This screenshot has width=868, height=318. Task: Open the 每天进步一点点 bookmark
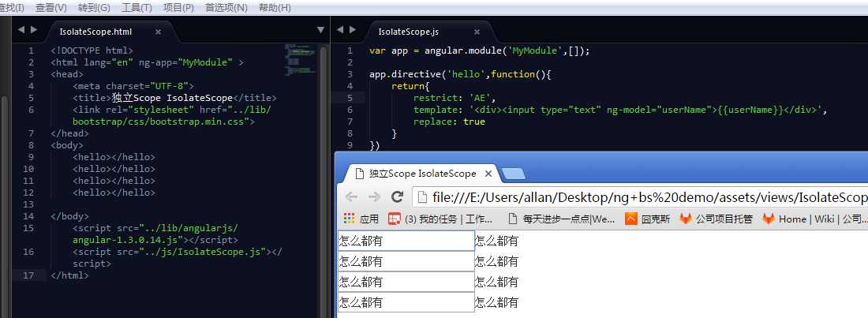coord(561,219)
